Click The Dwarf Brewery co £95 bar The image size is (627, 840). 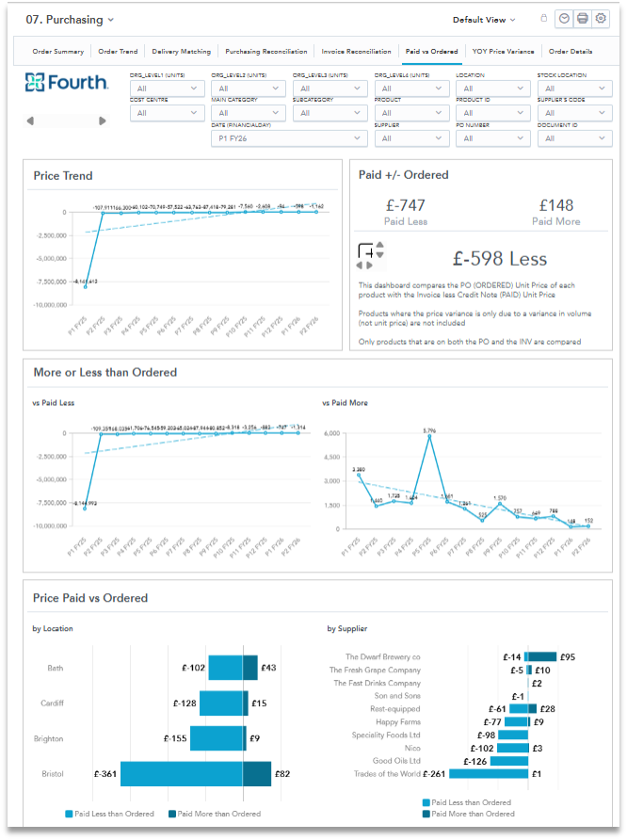coord(542,656)
